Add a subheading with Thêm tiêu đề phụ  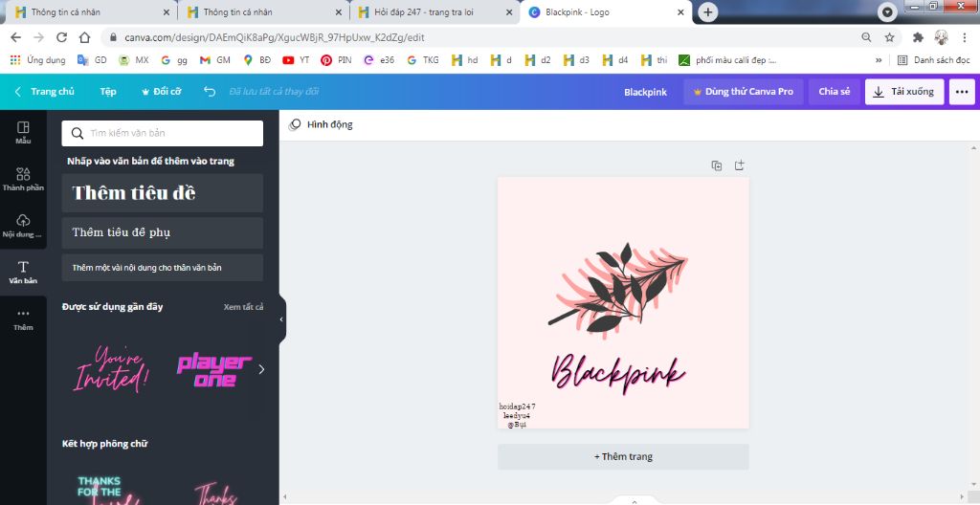pyautogui.click(x=163, y=232)
